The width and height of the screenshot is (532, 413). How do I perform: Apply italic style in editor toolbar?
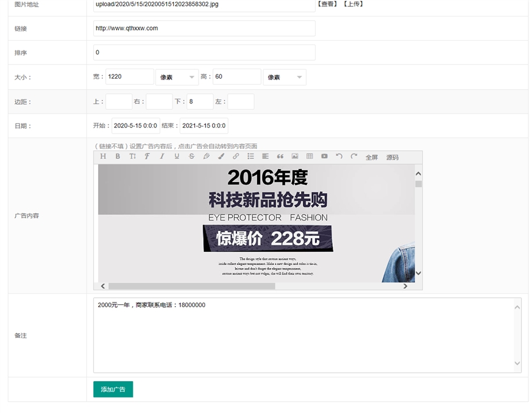pyautogui.click(x=162, y=157)
